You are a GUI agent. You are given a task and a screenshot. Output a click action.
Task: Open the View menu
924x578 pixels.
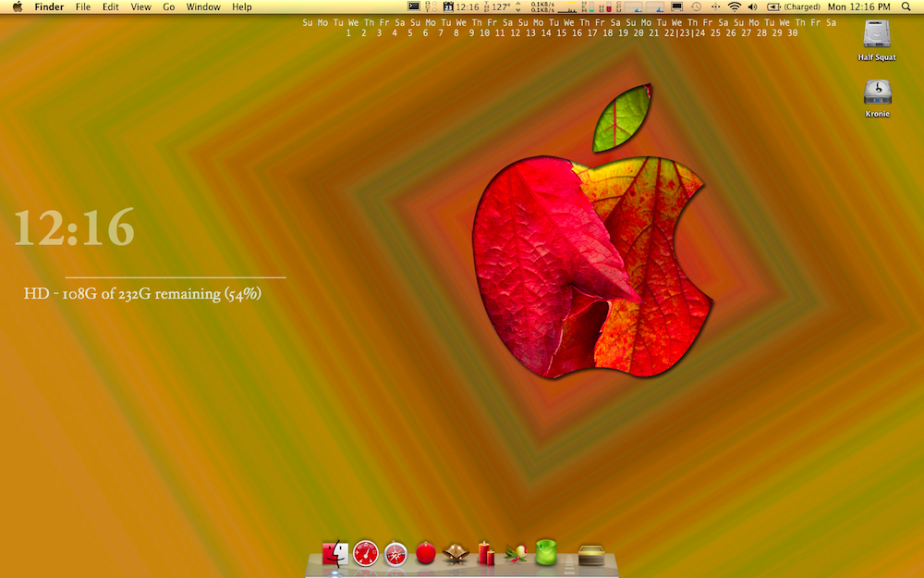(x=140, y=6)
